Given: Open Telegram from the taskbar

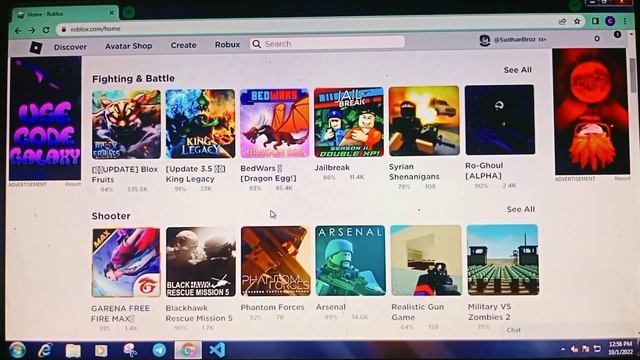Looking at the screenshot, I should pos(159,350).
